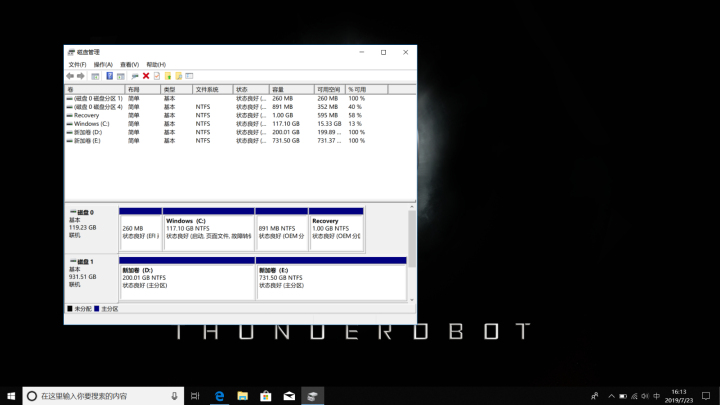The width and height of the screenshot is (720, 405).
Task: Open File Explorer from the taskbar
Action: (242, 396)
